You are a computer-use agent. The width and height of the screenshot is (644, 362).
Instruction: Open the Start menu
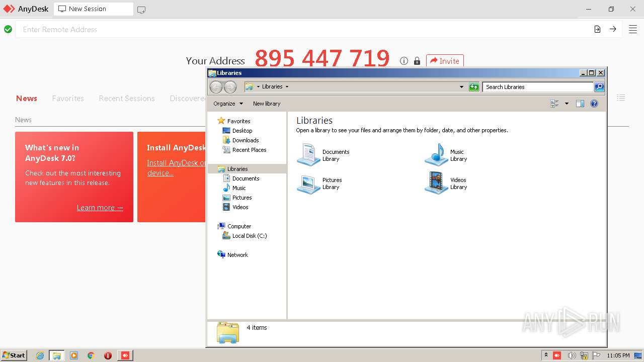point(14,355)
